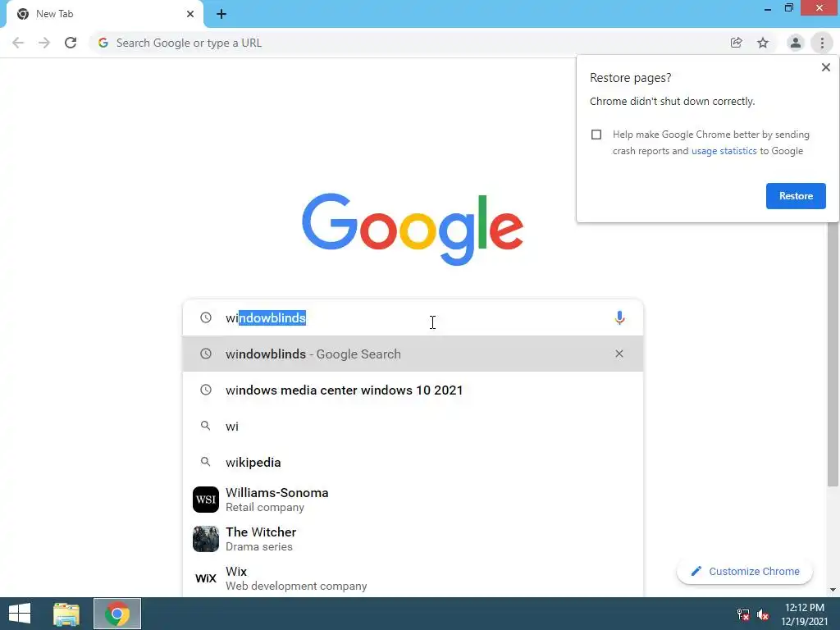Click inside the Google search box
The height and width of the screenshot is (630, 840).
click(413, 317)
